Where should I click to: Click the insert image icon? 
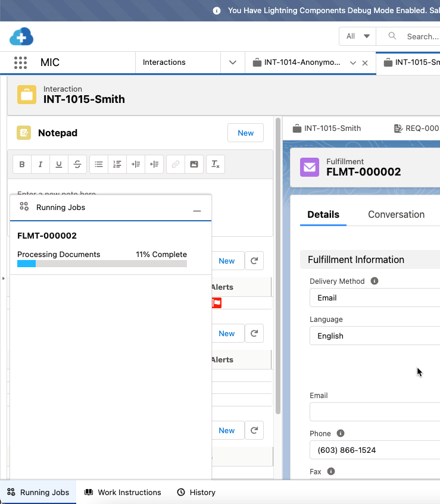(194, 164)
